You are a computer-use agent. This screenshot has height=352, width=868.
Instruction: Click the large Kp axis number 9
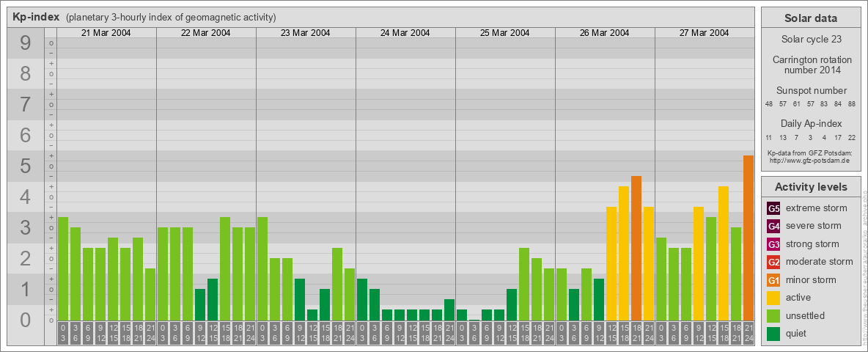pyautogui.click(x=25, y=43)
